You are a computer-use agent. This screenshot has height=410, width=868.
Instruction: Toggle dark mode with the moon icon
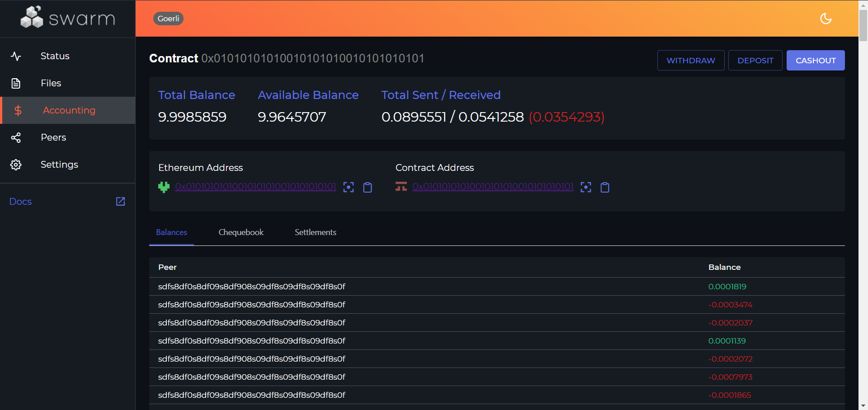[x=826, y=19]
